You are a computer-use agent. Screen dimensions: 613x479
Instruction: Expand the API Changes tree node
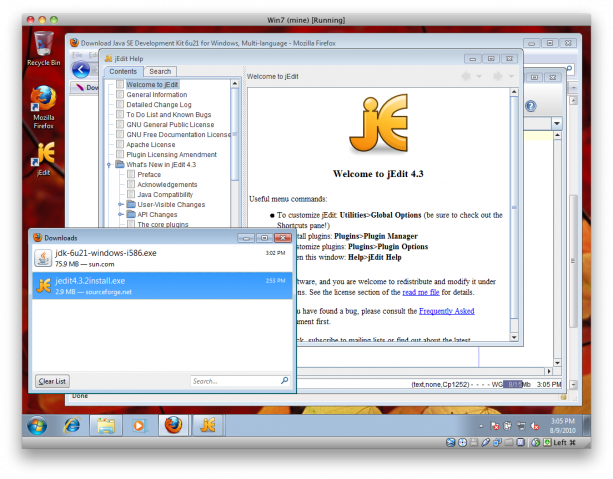(120, 215)
